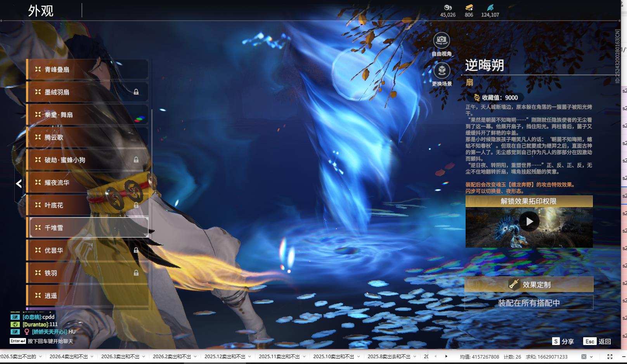
Task: Click the silver coin currency icon
Action: pyautogui.click(x=448, y=7)
